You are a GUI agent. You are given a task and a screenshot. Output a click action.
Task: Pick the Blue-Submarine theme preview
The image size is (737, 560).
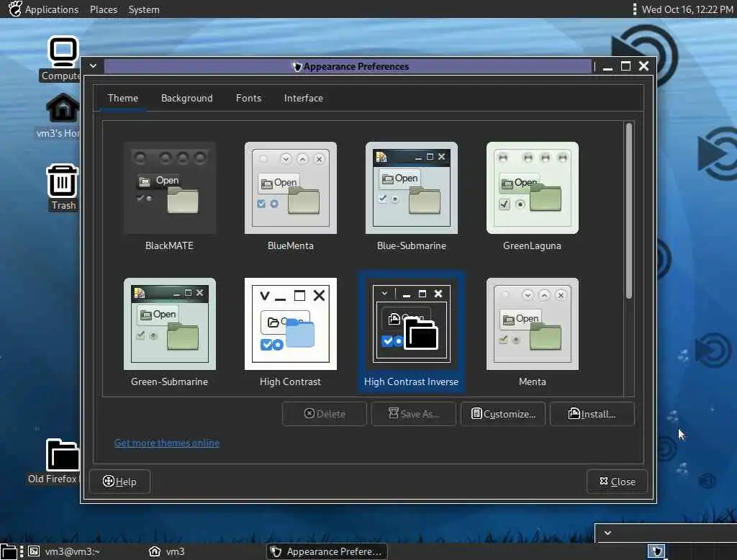[411, 188]
